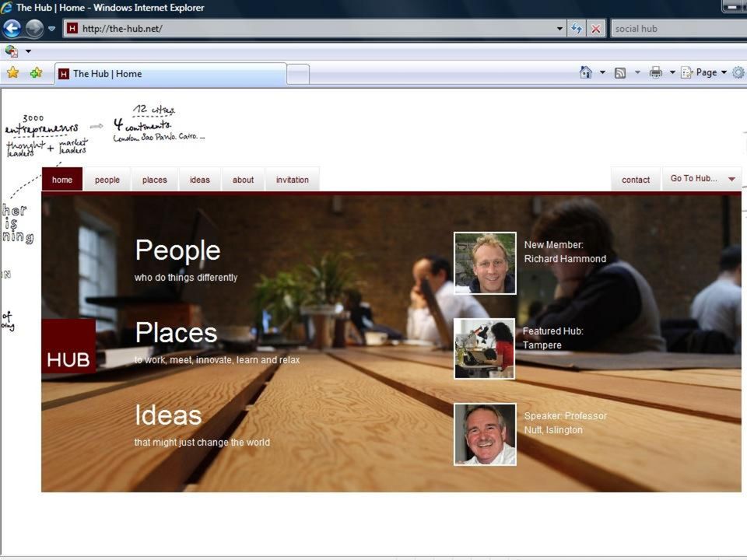Click the red HUB logo square
This screenshot has height=560, width=747.
[68, 345]
